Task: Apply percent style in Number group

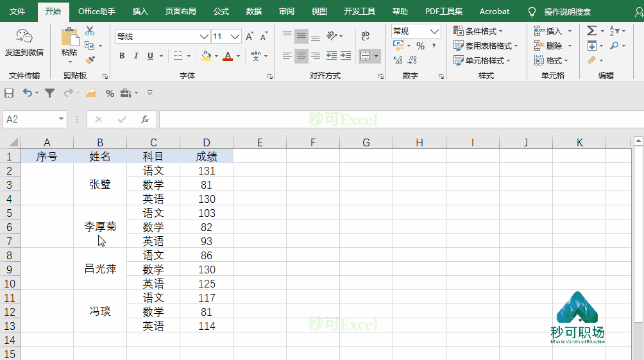Action: 420,46
